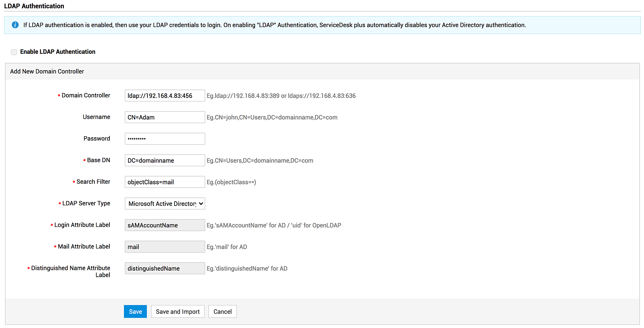This screenshot has width=644, height=328.
Task: Select the Search Filter field
Action: (165, 182)
